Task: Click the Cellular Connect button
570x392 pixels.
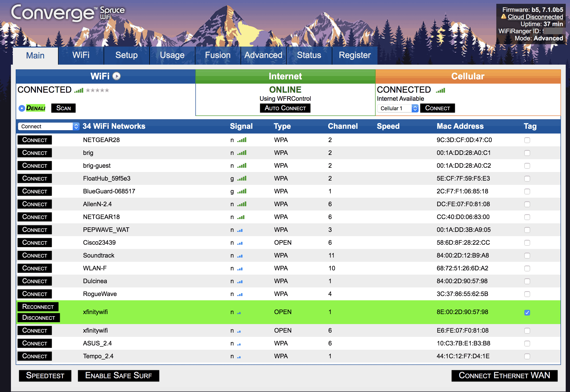Action: (x=438, y=108)
